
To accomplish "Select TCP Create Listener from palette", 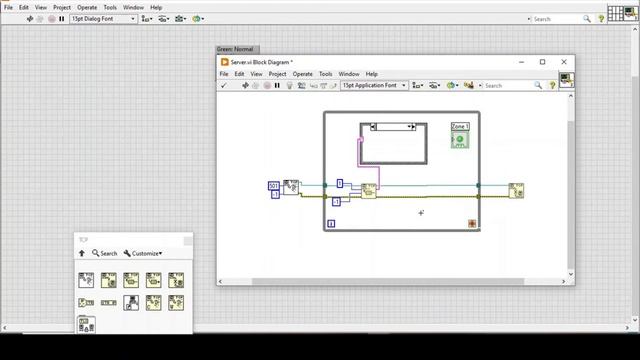I will pos(153,302).
